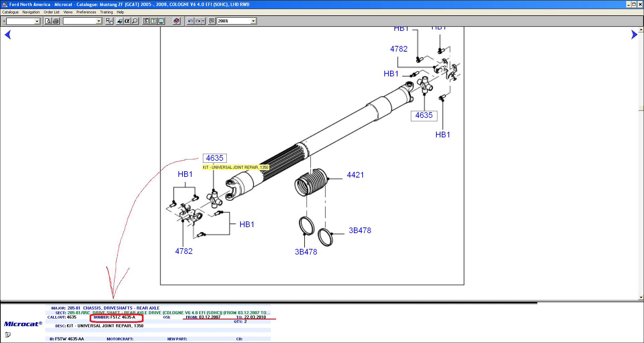Click the shapes illustration search icon
Image resolution: width=644 pixels, height=343 pixels.
(x=119, y=21)
